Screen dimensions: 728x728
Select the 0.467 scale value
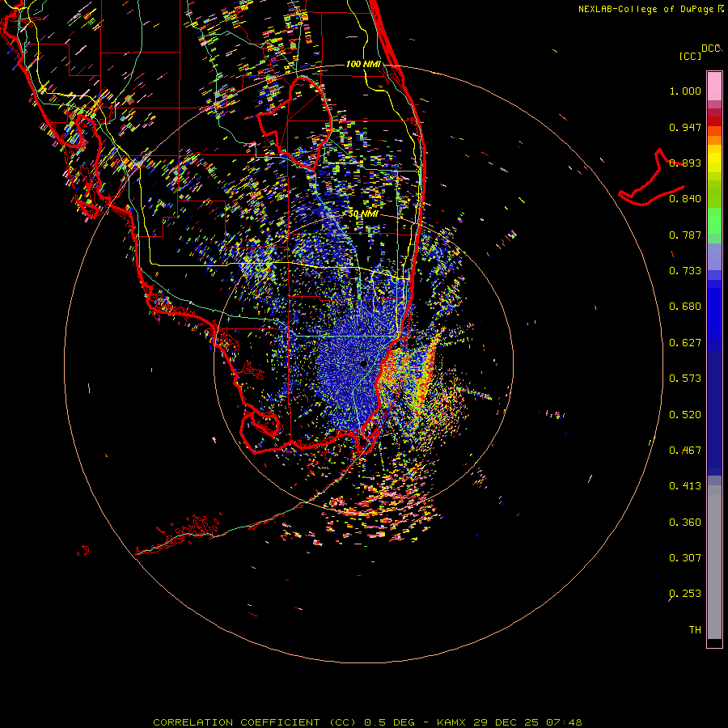[x=685, y=451]
